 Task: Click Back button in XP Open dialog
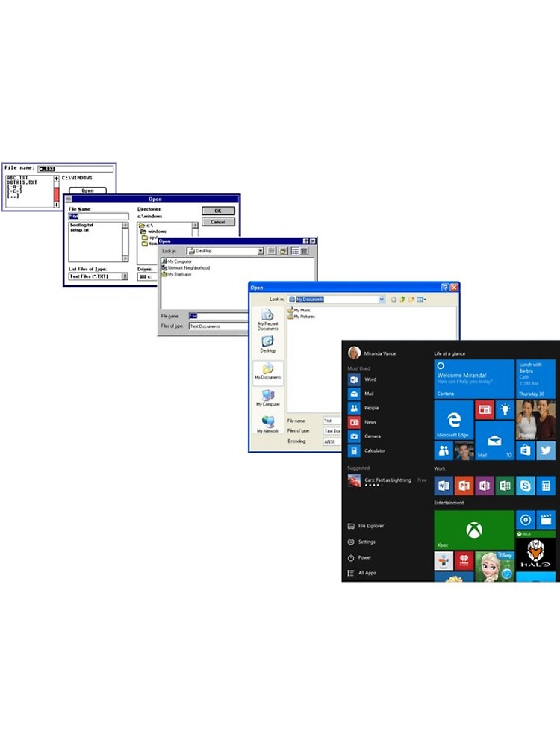pyautogui.click(x=393, y=300)
